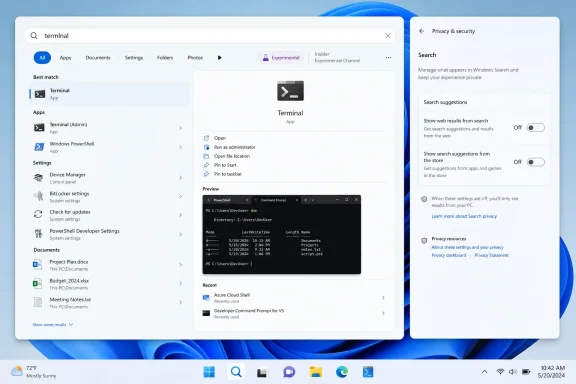
Task: Show hidden icons in system tray
Action: click(x=485, y=372)
